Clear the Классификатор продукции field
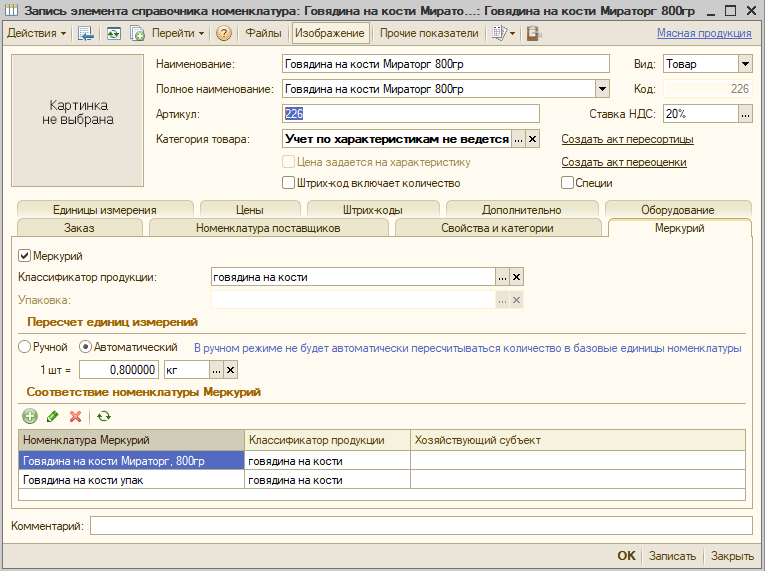765x571 pixels. (516, 277)
